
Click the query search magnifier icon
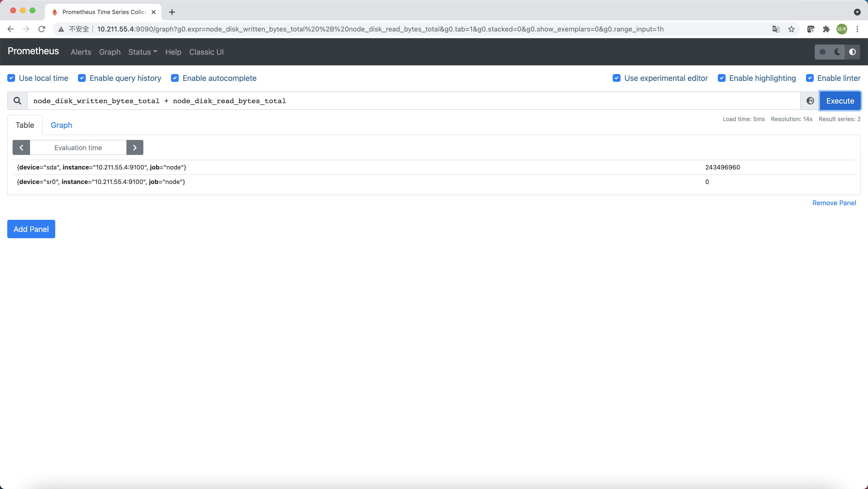pyautogui.click(x=17, y=101)
